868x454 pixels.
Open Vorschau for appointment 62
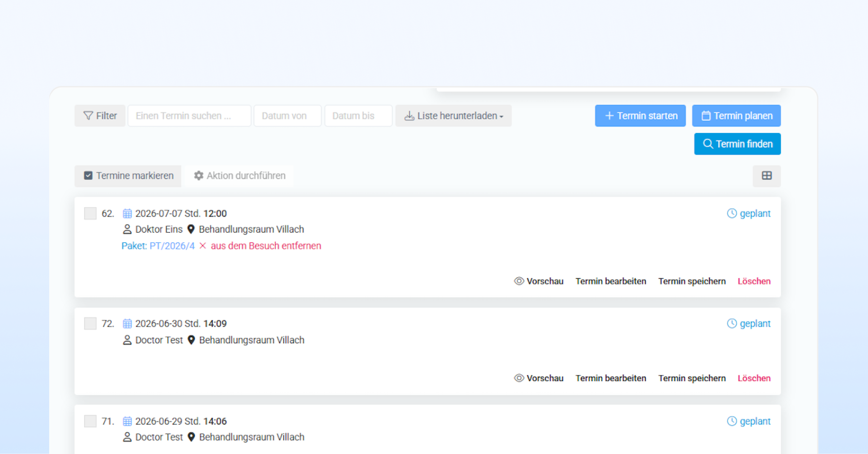[539, 281]
